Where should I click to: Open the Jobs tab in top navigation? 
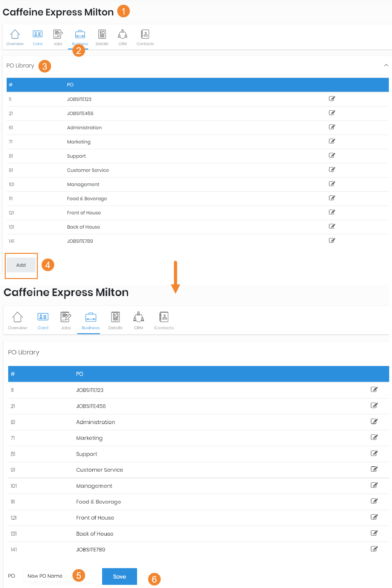click(x=58, y=38)
